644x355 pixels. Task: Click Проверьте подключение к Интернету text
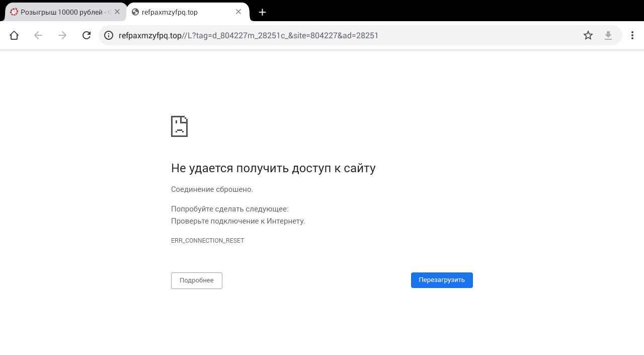pyautogui.click(x=238, y=221)
